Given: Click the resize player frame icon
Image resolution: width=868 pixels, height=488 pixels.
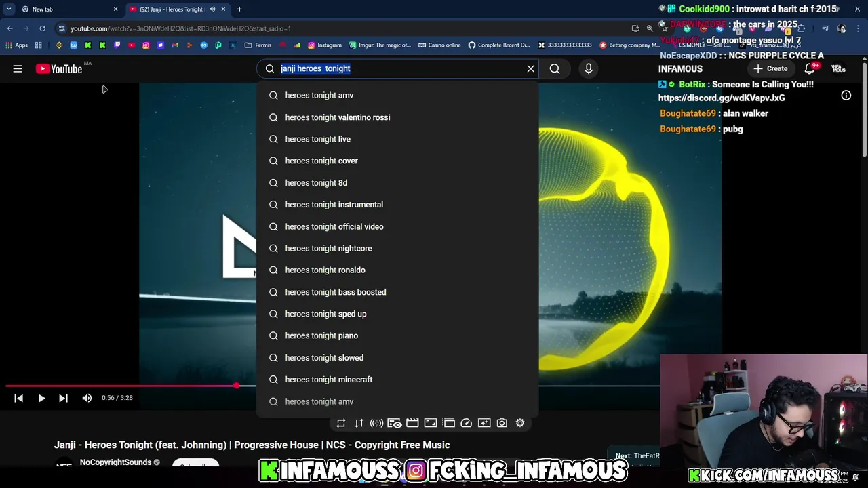Looking at the screenshot, I should coord(431,423).
